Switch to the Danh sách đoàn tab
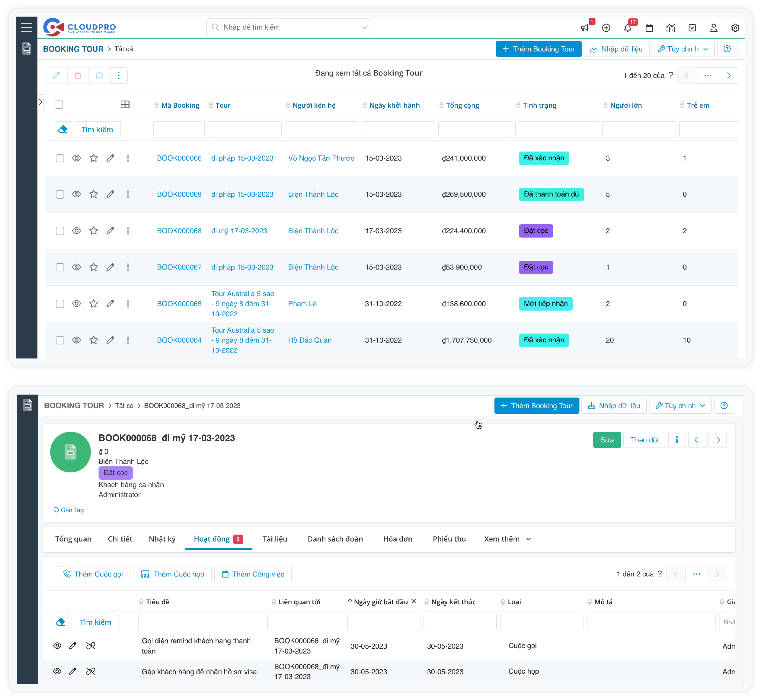The width and height of the screenshot is (761, 700). tap(335, 539)
